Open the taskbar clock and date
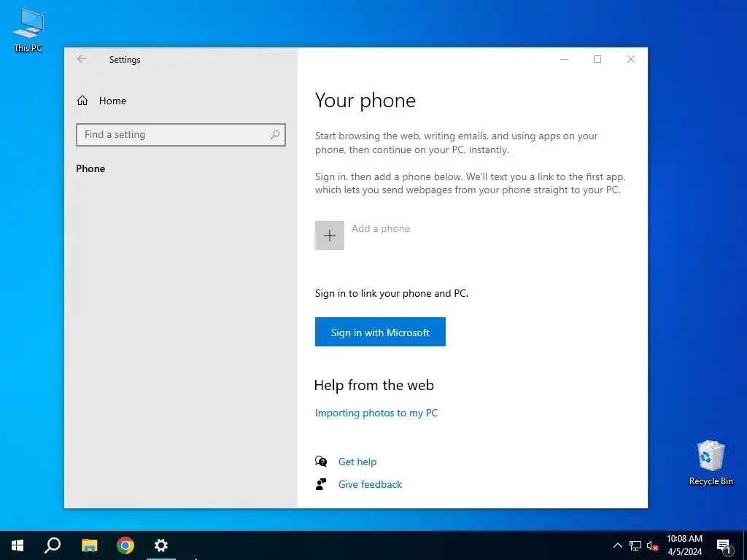This screenshot has height=560, width=747. (684, 545)
